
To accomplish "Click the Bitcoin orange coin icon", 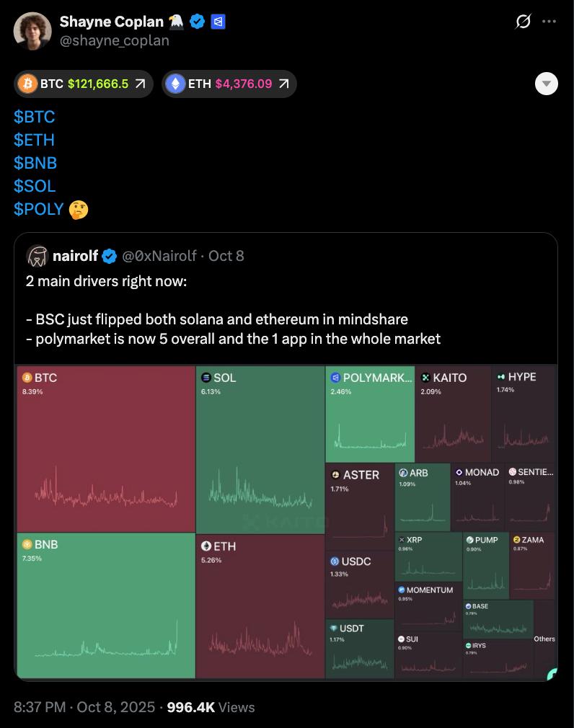I will click(x=27, y=84).
